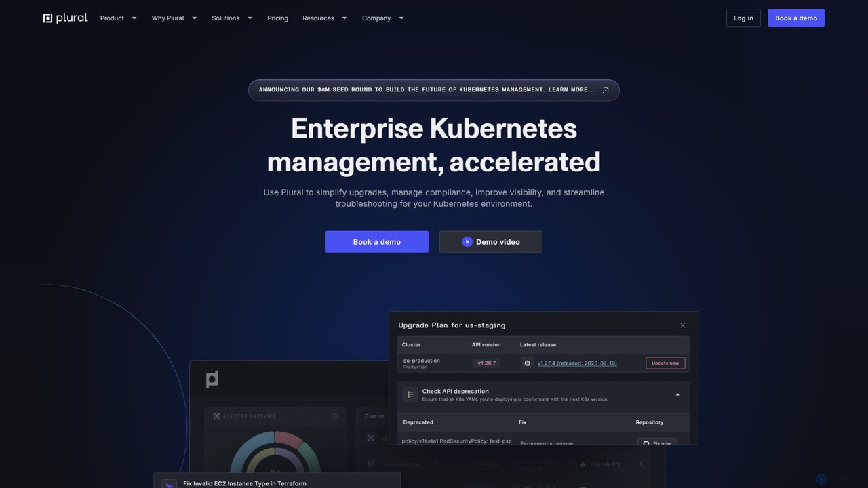
Task: Go to the Pricing page
Action: point(277,18)
